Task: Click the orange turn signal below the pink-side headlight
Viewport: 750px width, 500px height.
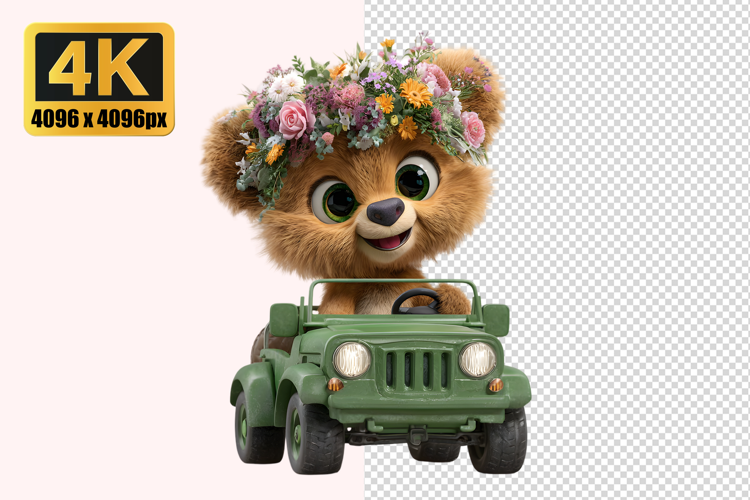Action: [x=334, y=385]
